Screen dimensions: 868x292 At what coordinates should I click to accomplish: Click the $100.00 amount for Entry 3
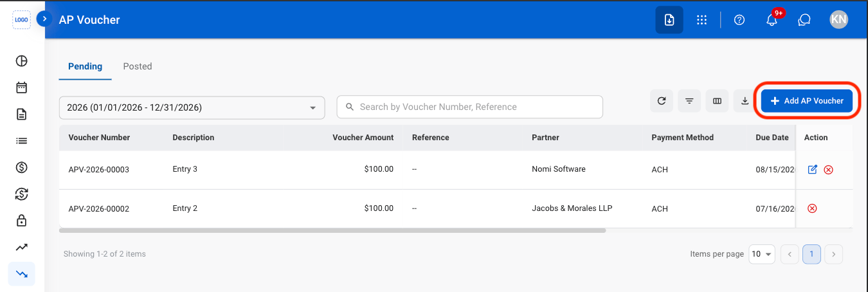tap(379, 169)
